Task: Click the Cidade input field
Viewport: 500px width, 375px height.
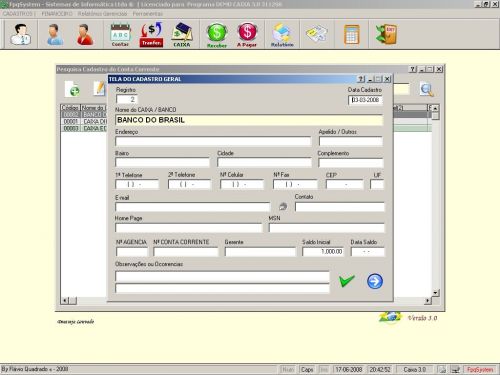Action: tap(264, 162)
